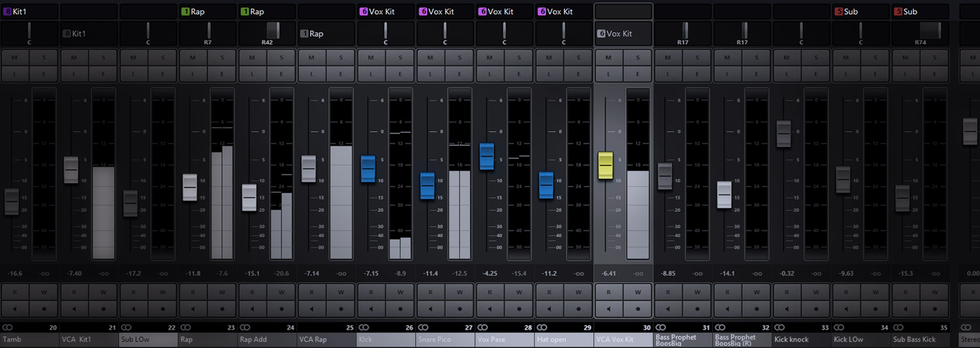This screenshot has width=980, height=348.
Task: Mute the VCA Vox Kit channel
Action: click(x=608, y=58)
